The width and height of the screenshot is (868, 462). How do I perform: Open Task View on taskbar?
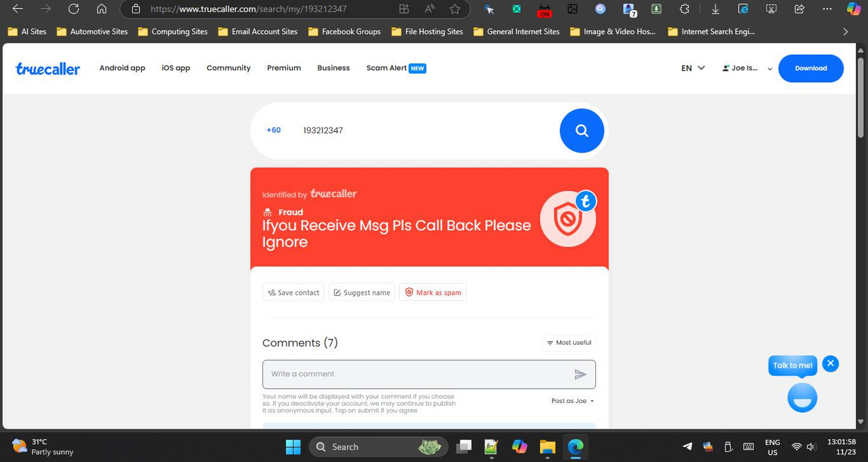point(464,447)
